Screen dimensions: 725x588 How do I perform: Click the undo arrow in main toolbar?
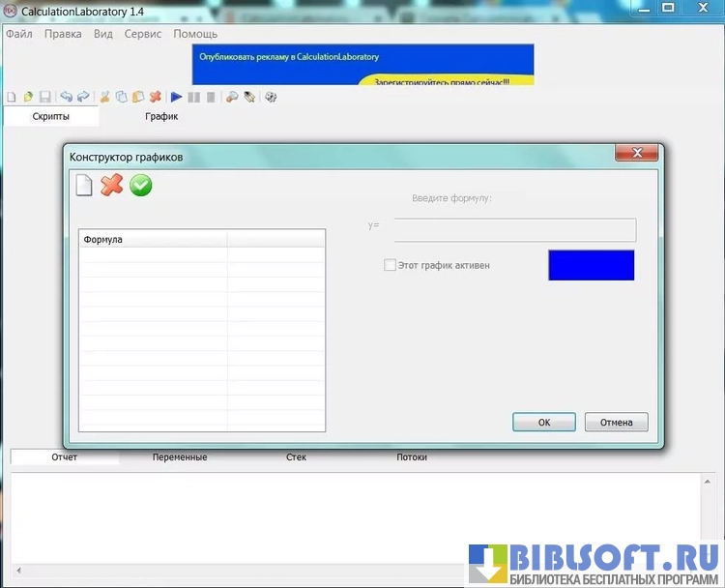click(x=66, y=97)
